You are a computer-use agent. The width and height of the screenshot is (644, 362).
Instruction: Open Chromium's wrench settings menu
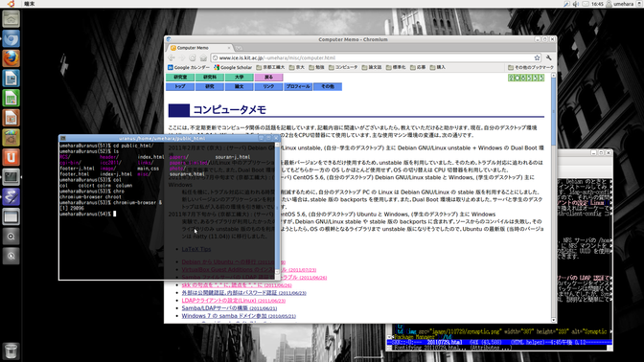[549, 57]
